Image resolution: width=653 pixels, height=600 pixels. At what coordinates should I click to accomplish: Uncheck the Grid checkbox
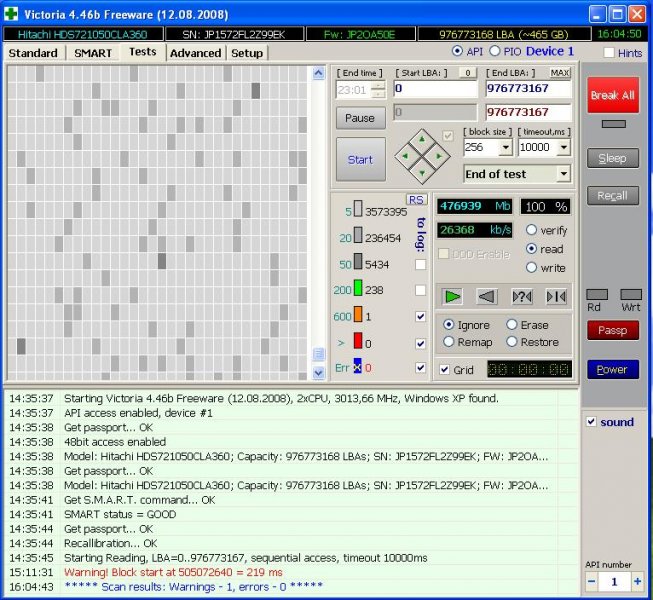point(445,369)
